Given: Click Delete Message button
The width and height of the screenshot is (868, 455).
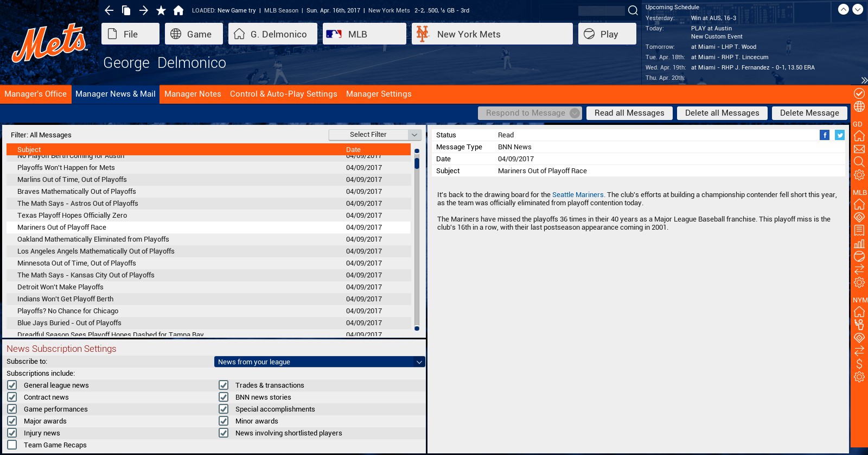Looking at the screenshot, I should 809,113.
